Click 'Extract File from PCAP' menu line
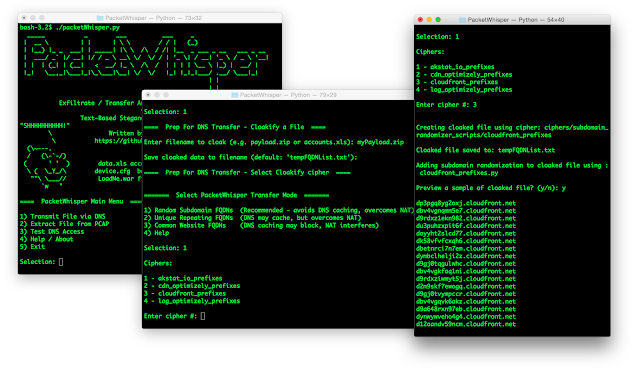This screenshot has height=368, width=640. (x=64, y=224)
